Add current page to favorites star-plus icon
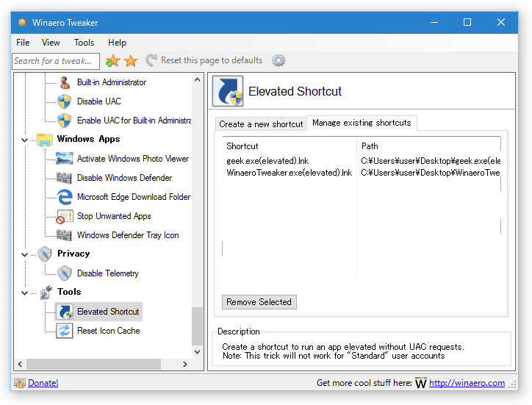 pos(112,61)
